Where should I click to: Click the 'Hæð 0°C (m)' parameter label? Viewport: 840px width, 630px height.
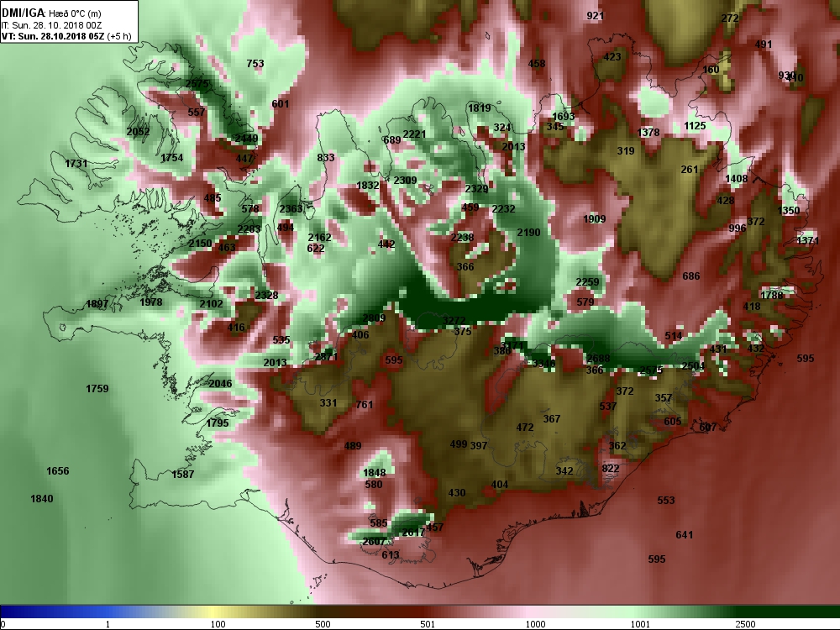click(x=75, y=13)
